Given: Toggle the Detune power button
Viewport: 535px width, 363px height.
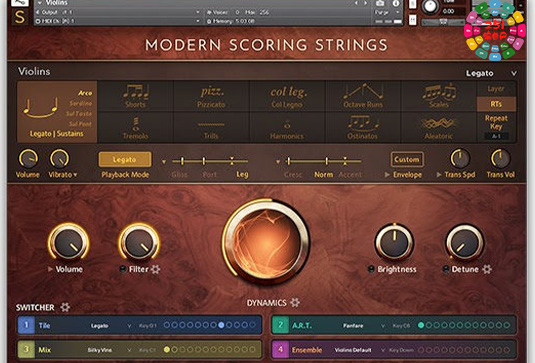Looking at the screenshot, I should tap(446, 269).
